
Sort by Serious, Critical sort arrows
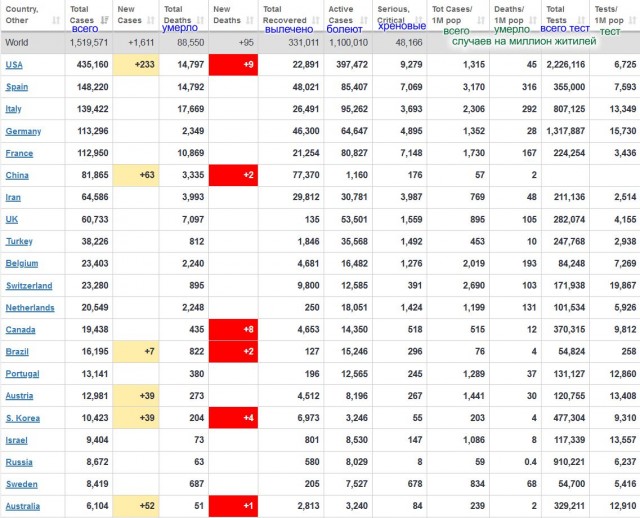click(418, 20)
